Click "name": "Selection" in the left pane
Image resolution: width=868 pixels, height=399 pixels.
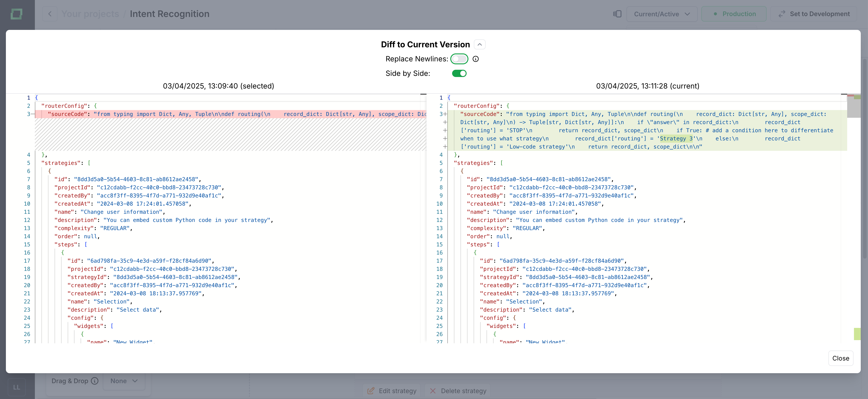(100, 302)
